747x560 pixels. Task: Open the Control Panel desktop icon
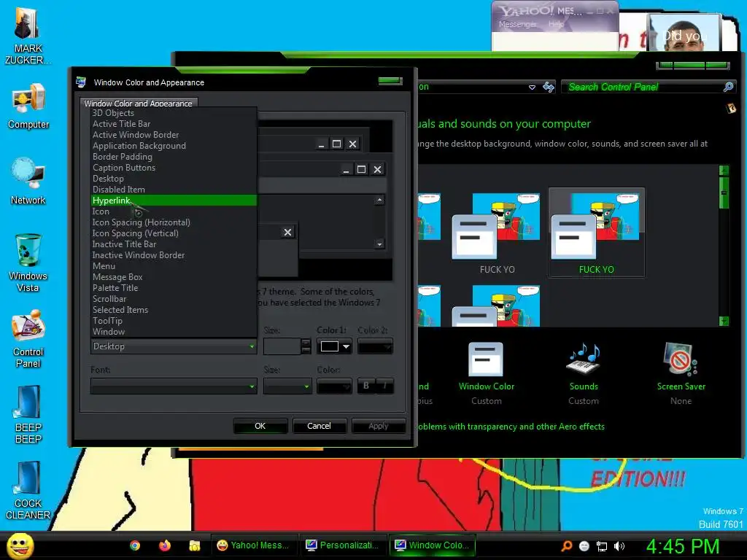[x=28, y=339]
